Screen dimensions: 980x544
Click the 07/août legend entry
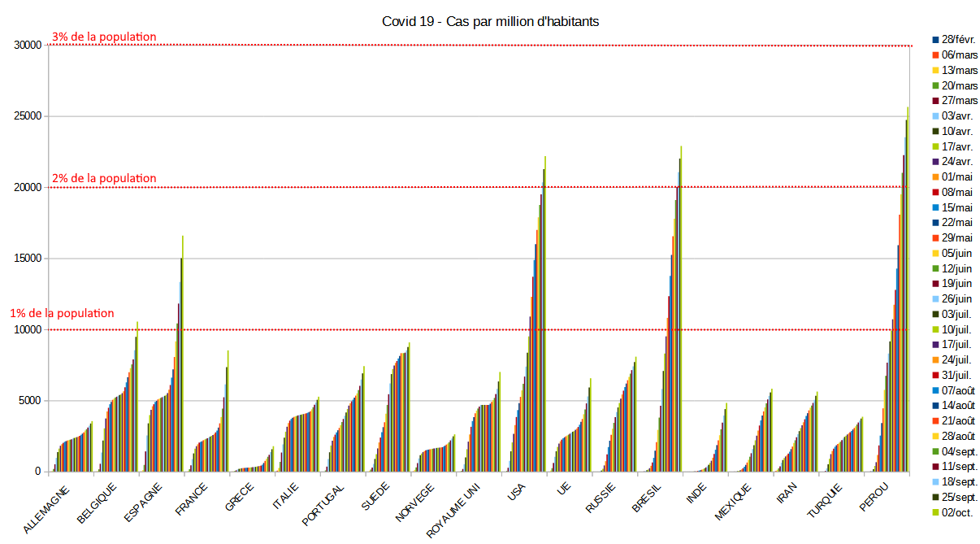click(x=960, y=390)
